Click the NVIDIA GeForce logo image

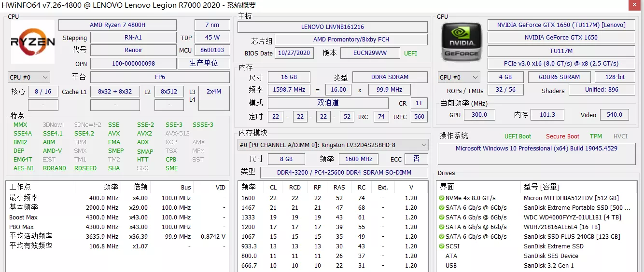(x=462, y=42)
